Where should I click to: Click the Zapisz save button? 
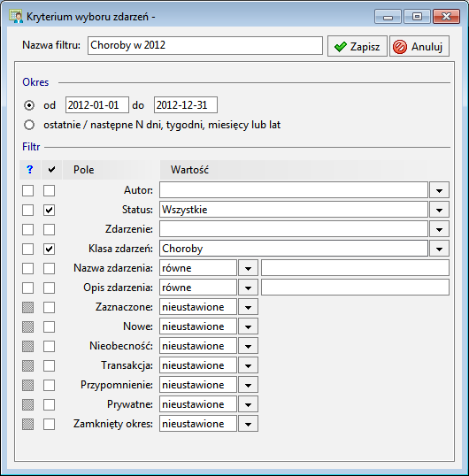358,46
